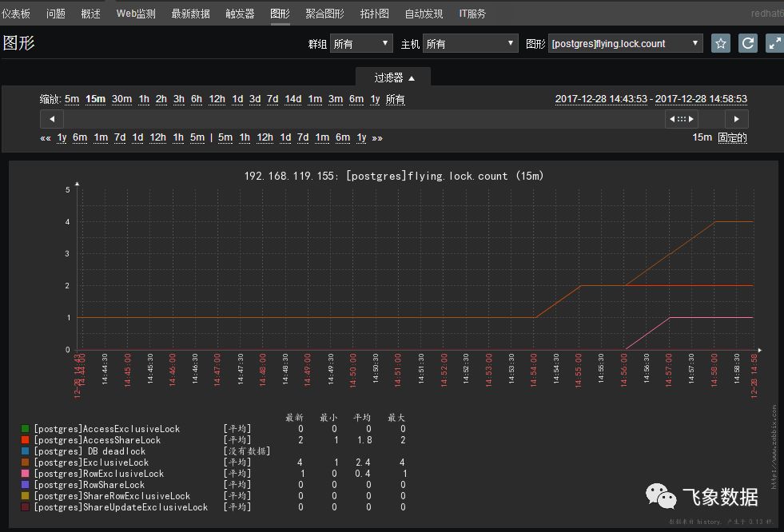Toggle the 固定的 fixed period setting

click(x=732, y=137)
